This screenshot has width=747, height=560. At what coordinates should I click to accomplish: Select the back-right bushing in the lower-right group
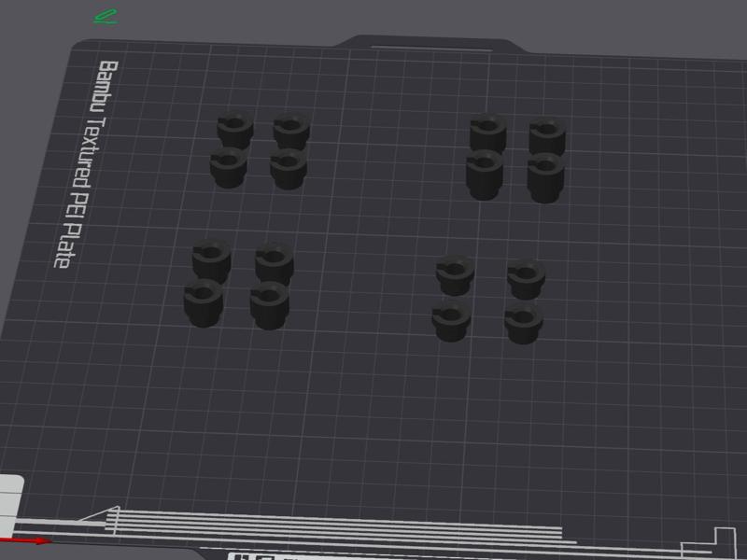tap(526, 278)
